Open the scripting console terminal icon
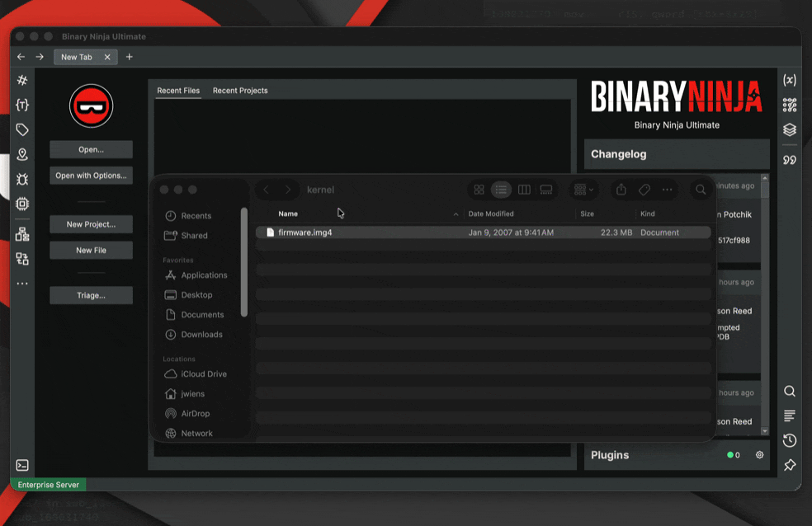812x526 pixels. [x=22, y=465]
